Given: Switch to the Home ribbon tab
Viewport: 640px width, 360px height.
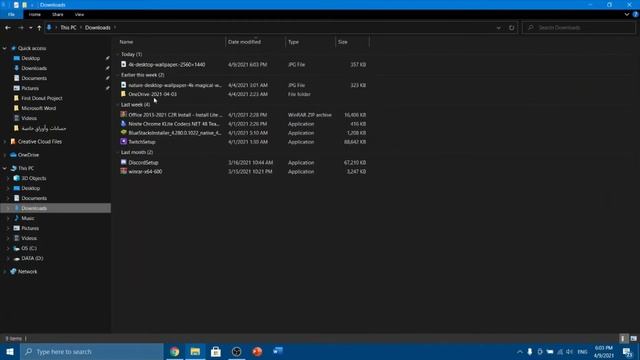Looking at the screenshot, I should [35, 14].
